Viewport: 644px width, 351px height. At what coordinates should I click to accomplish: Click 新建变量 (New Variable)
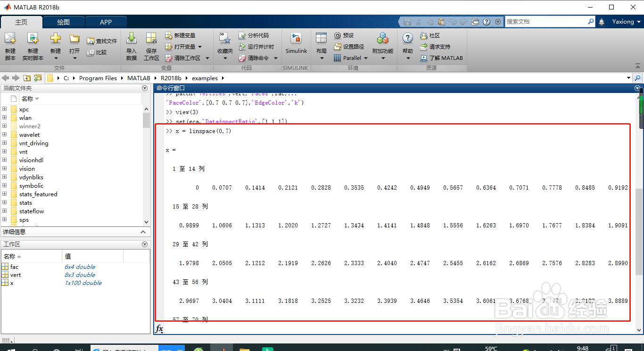pyautogui.click(x=180, y=35)
